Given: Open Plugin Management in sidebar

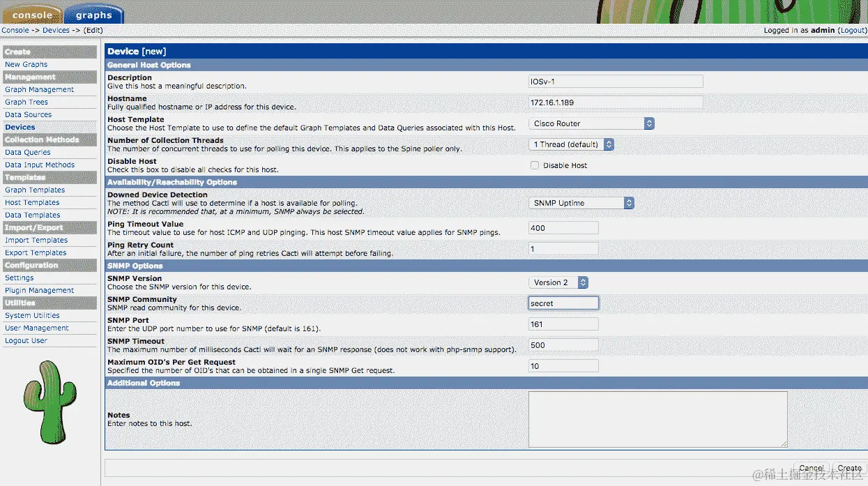Looking at the screenshot, I should (39, 290).
